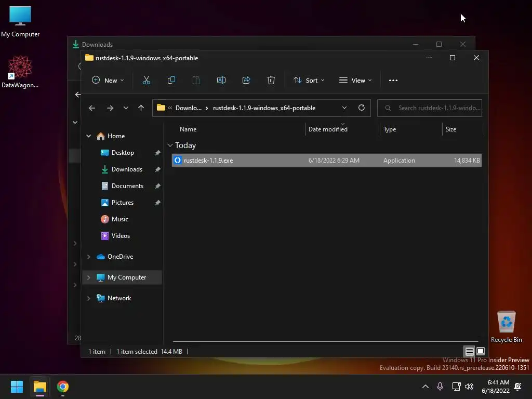The image size is (532, 399).
Task: Expand the My Computer tree node
Action: coord(88,277)
